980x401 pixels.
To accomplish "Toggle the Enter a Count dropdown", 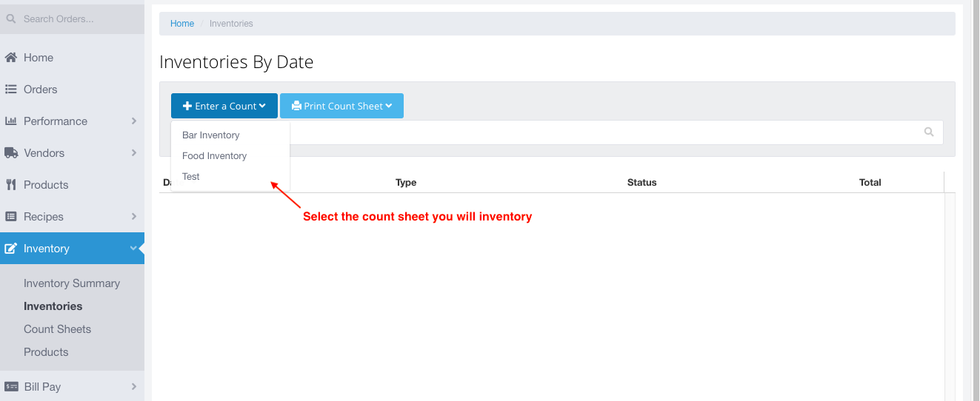I will tap(224, 106).
